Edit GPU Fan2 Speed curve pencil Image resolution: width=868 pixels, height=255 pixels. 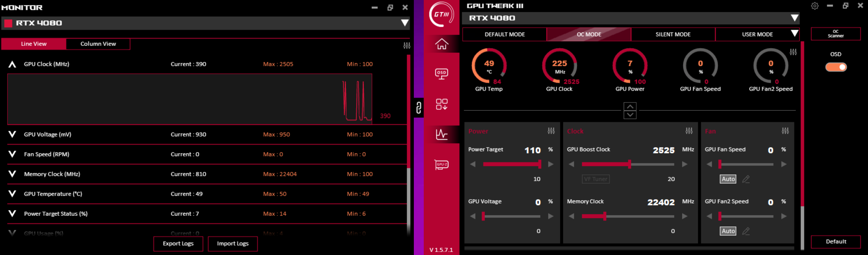[746, 231]
